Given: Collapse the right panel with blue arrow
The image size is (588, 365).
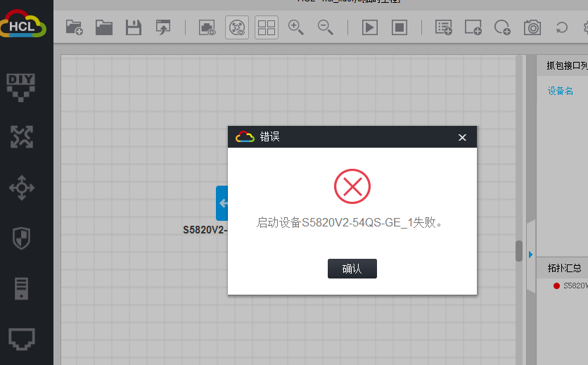Looking at the screenshot, I should tap(530, 255).
